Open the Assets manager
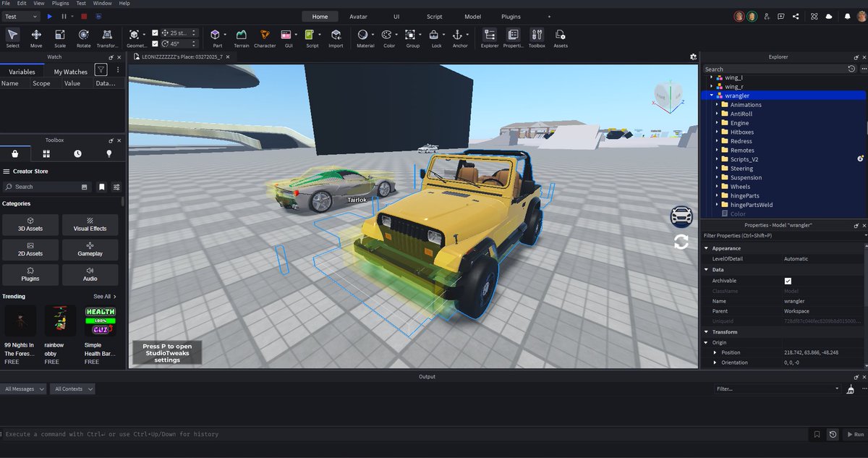Image resolution: width=868 pixels, height=458 pixels. [561, 38]
